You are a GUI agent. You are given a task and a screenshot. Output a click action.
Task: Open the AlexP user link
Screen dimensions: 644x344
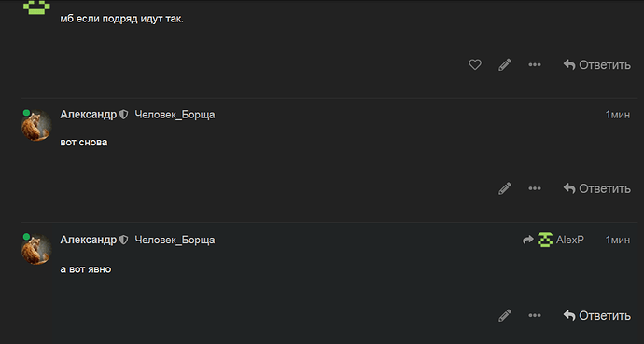coord(569,240)
